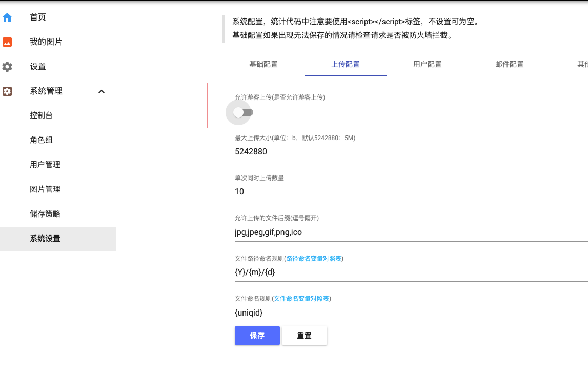Click the orange My Images picture icon

7,42
